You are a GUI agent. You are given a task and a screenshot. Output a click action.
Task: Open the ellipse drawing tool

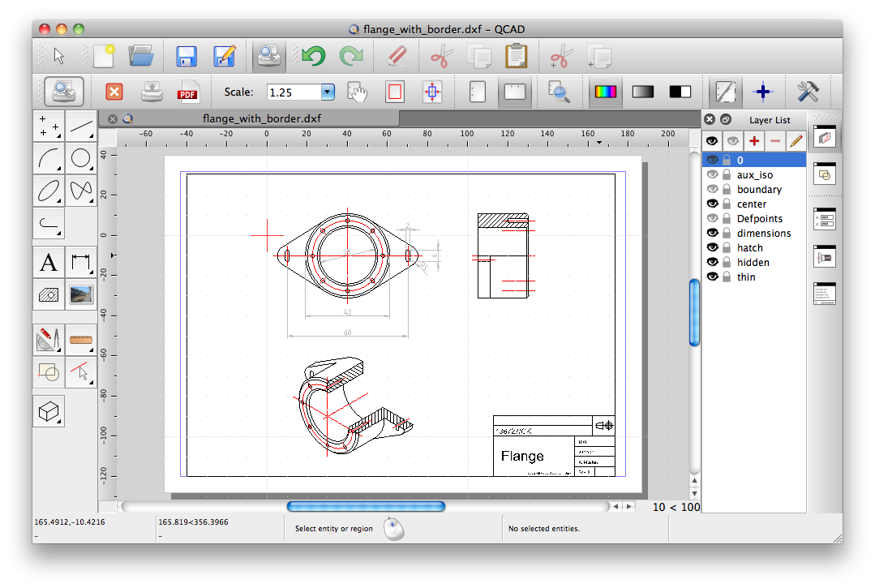[49, 191]
